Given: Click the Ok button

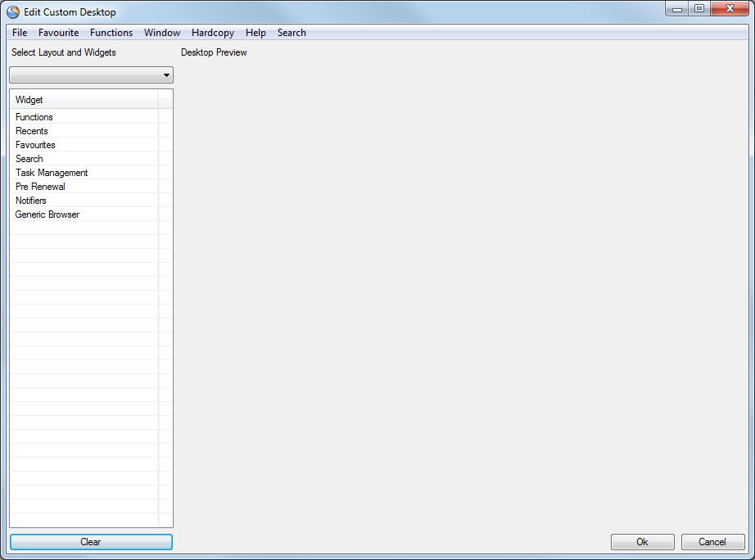Looking at the screenshot, I should coord(642,542).
